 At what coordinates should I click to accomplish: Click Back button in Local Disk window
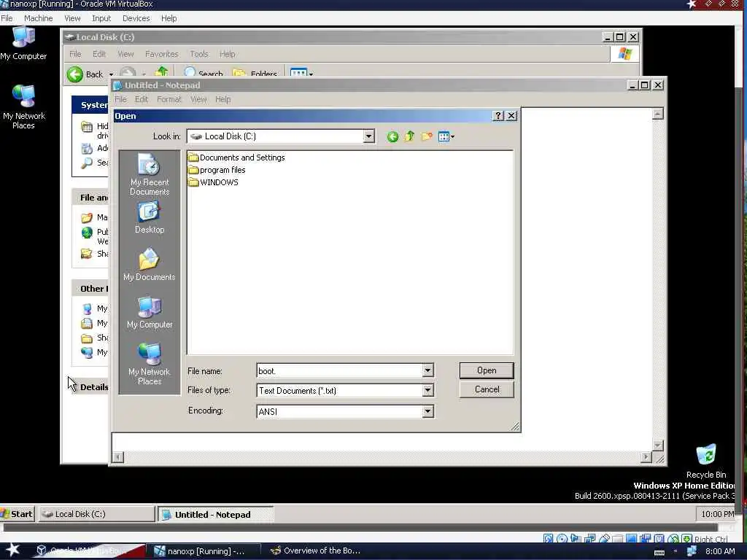pyautogui.click(x=85, y=74)
